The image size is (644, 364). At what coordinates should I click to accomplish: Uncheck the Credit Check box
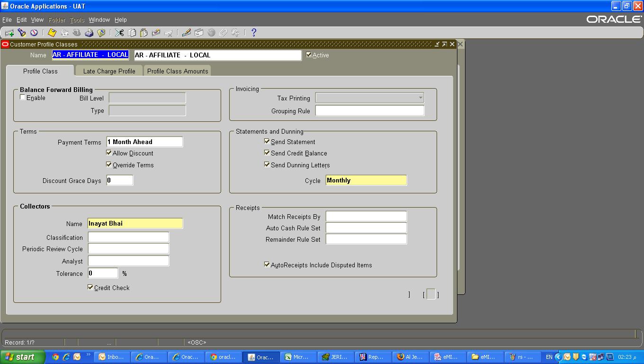click(x=90, y=287)
